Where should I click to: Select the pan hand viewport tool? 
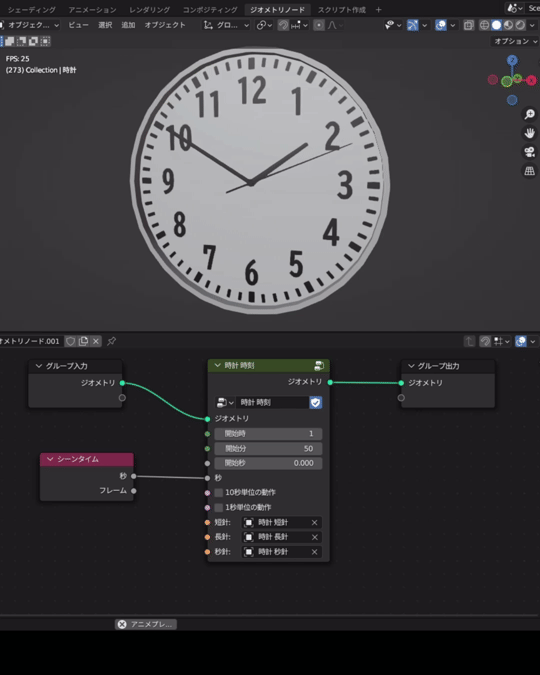pos(529,133)
